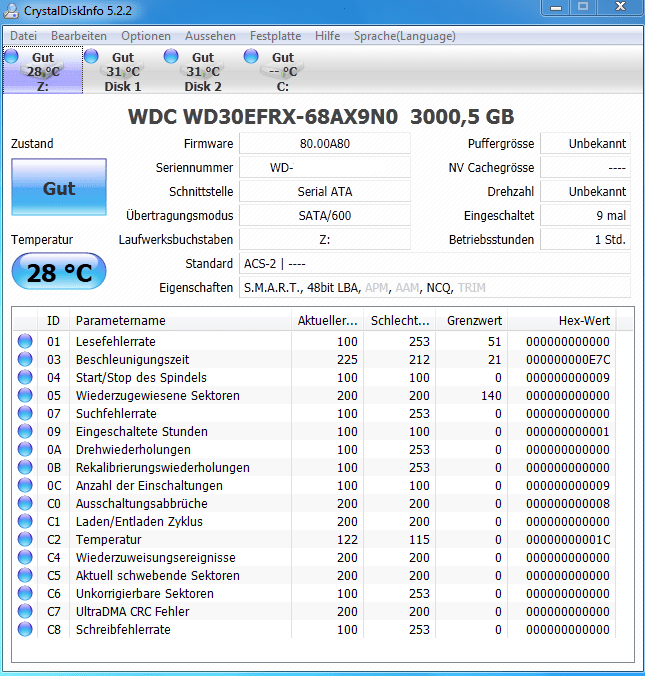Click the Eigenschaften features field
The height and width of the screenshot is (676, 645).
[x=435, y=288]
